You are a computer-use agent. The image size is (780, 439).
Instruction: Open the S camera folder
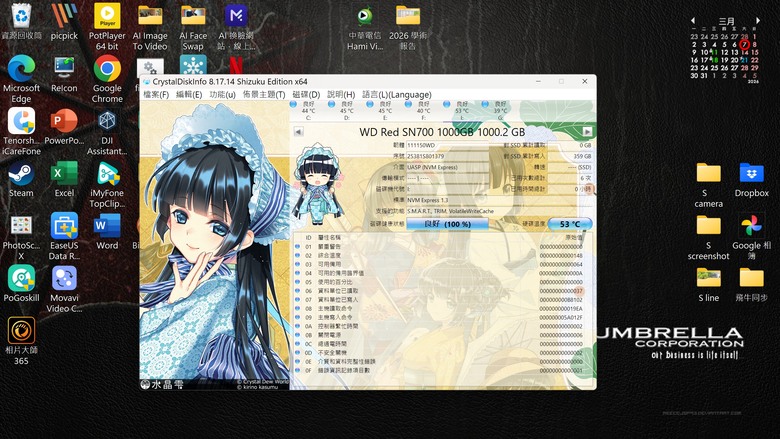tap(708, 184)
